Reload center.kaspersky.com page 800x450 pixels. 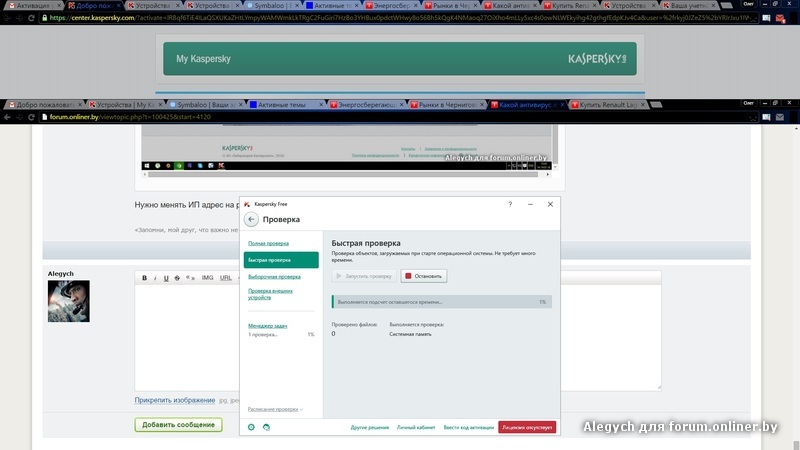click(x=31, y=18)
